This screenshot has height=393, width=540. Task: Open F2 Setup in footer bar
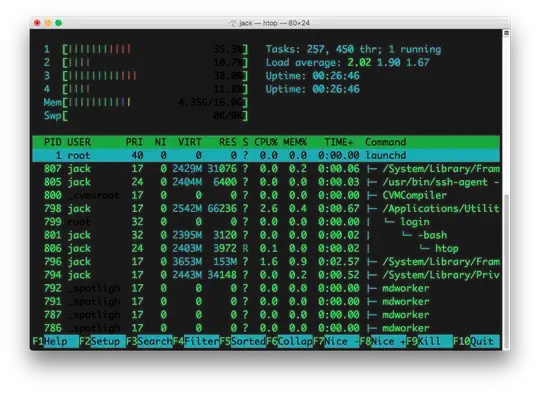tap(102, 341)
